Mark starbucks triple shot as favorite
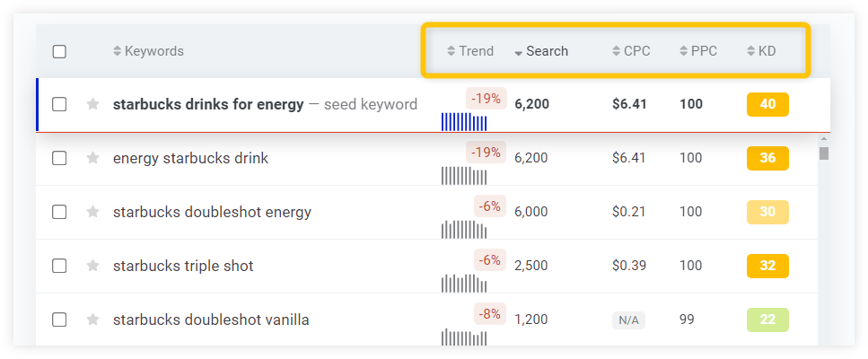This screenshot has height=359, width=868. (93, 266)
